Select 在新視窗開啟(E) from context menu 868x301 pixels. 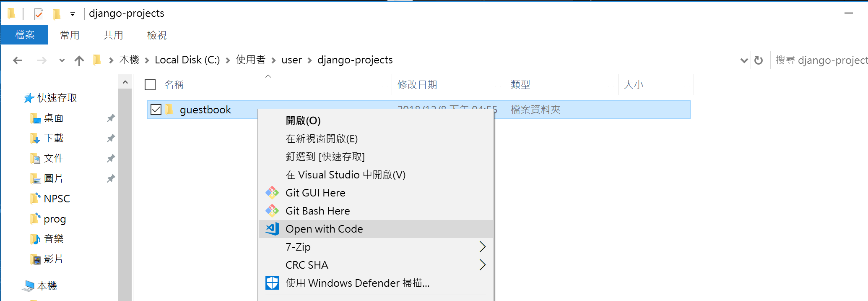322,139
